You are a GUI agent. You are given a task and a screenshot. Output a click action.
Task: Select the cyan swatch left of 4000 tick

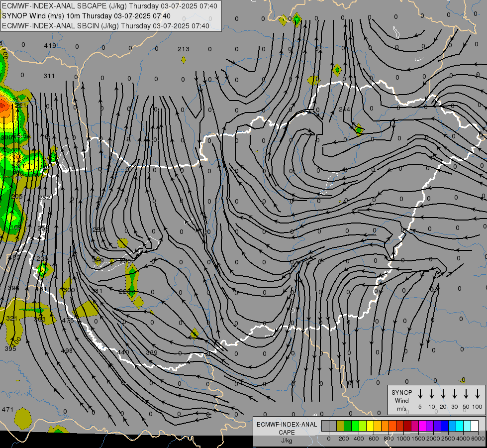point(460,426)
